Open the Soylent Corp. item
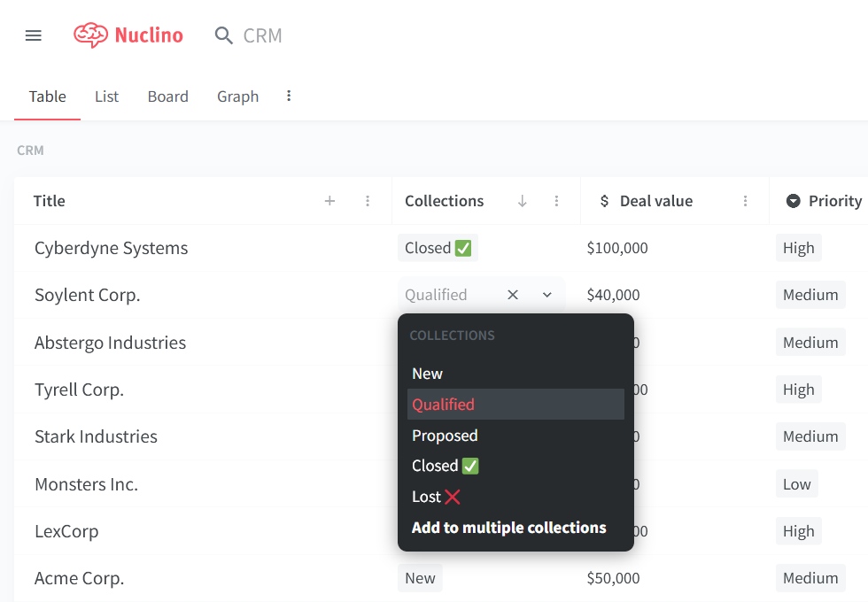Screen dimensions: 868x602 coord(88,295)
